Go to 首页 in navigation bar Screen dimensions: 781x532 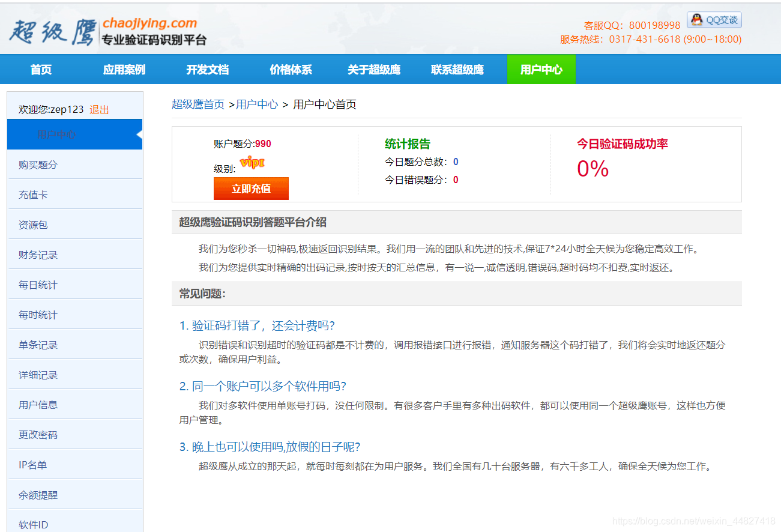pos(41,70)
